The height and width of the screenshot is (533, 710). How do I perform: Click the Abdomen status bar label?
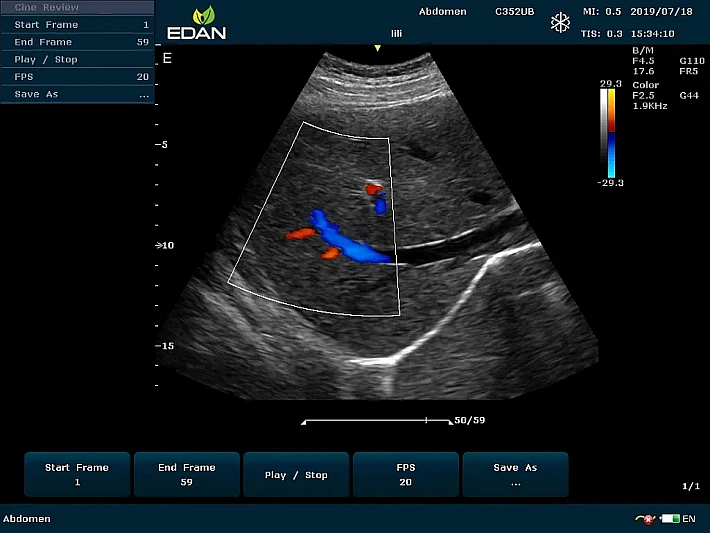(27, 519)
